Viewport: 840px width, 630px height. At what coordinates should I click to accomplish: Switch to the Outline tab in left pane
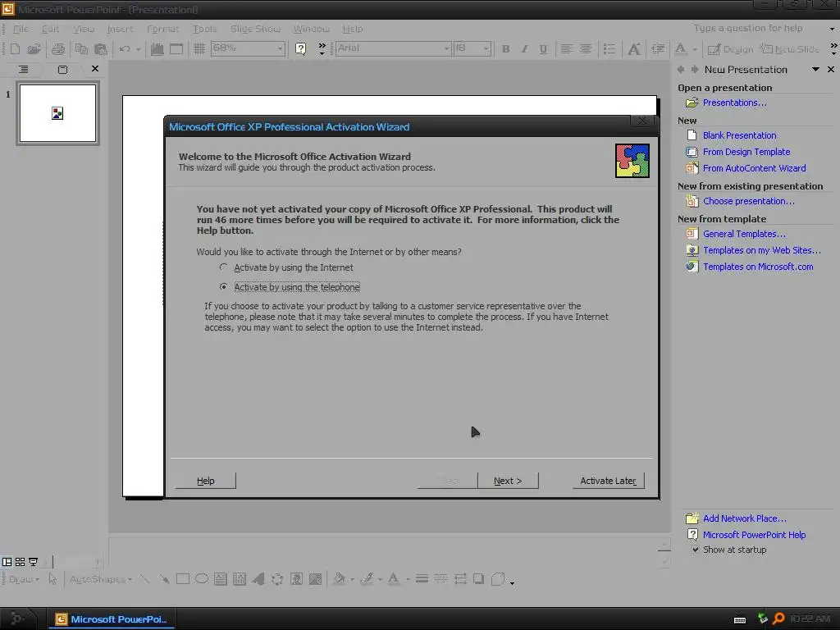(24, 69)
